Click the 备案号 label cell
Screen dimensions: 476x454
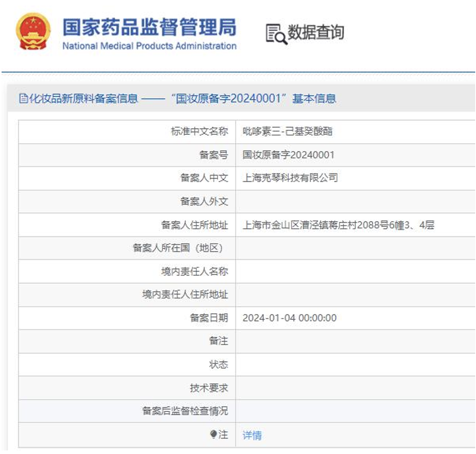(x=127, y=155)
